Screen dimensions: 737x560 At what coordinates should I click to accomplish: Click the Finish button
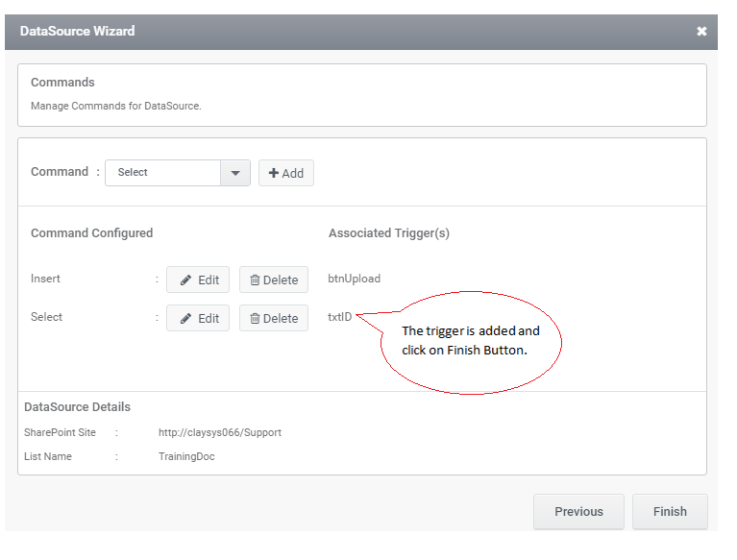click(670, 511)
